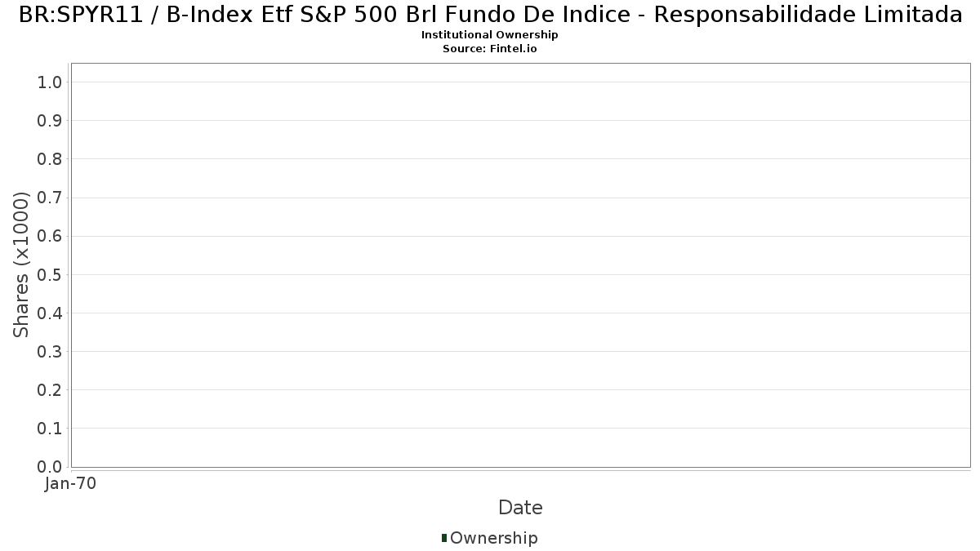
Task: Click the Shares (x1000) axis title
Action: pos(21,264)
